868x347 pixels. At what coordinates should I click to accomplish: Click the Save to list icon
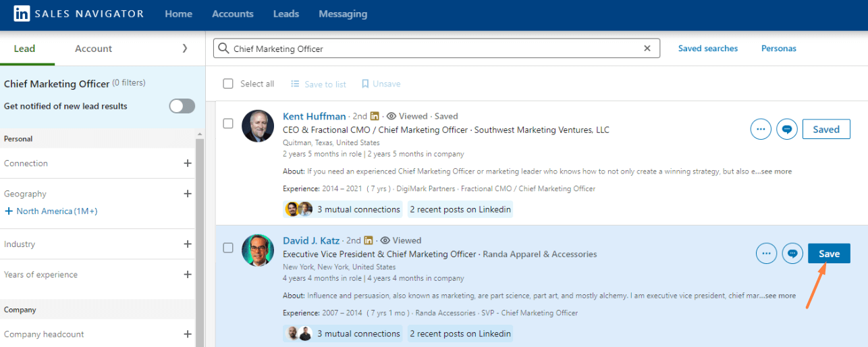[x=295, y=84]
